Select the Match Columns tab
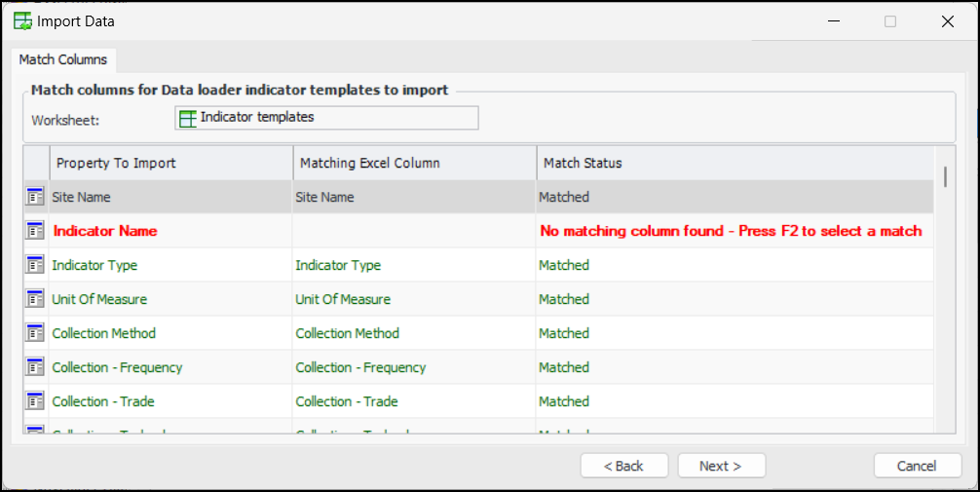 [63, 59]
